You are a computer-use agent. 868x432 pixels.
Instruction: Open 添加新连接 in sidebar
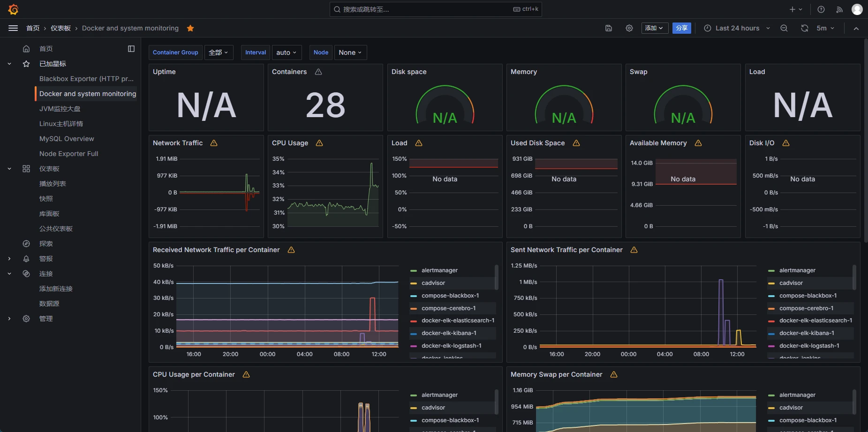click(x=56, y=289)
